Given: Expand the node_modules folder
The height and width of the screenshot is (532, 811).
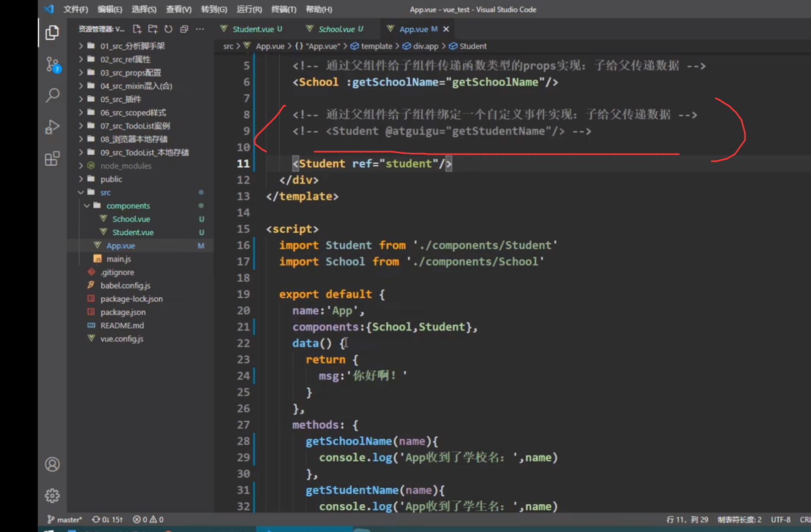Looking at the screenshot, I should [126, 166].
